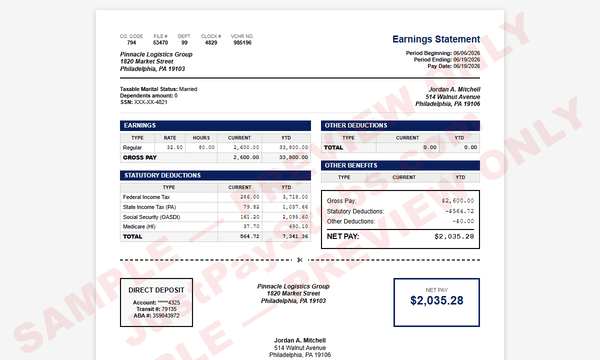Click the Period Beginning date line
The height and width of the screenshot is (360, 600).
click(443, 53)
